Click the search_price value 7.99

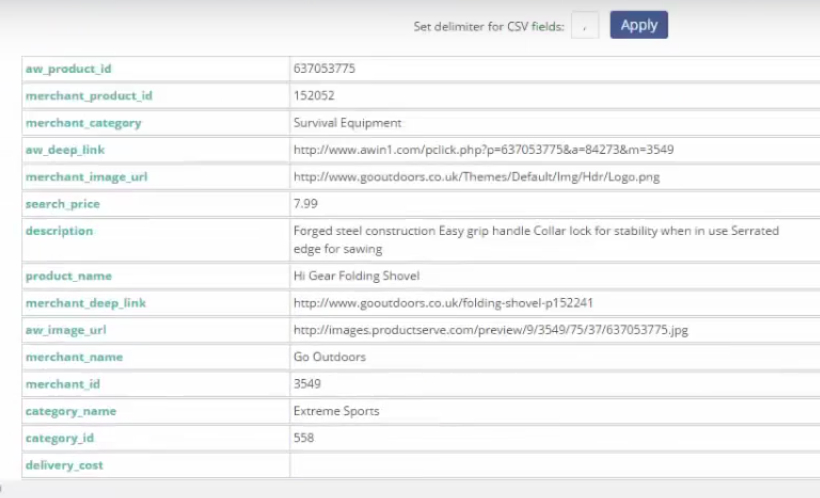(305, 204)
